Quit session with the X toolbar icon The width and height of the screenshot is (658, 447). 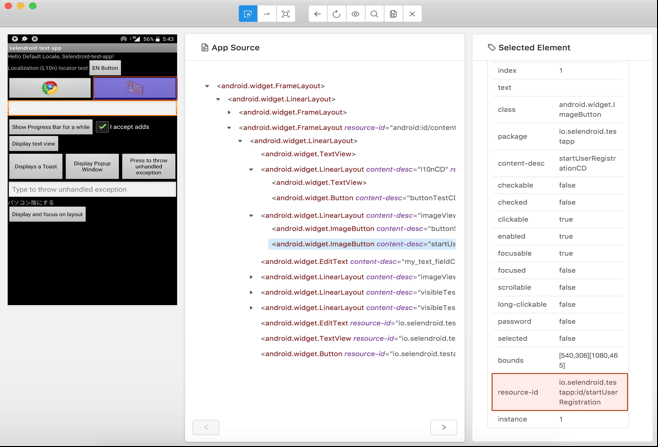click(412, 14)
